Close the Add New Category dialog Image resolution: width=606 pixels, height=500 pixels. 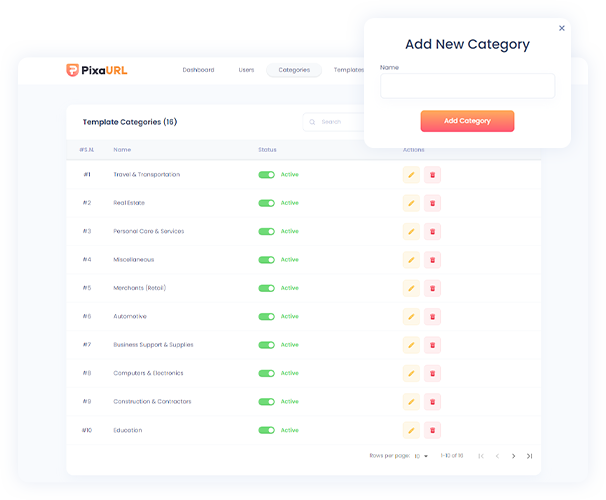coord(562,28)
